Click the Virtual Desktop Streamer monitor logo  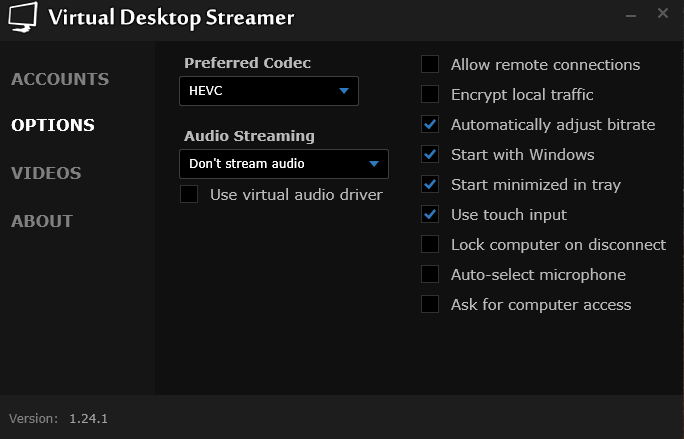[21, 17]
